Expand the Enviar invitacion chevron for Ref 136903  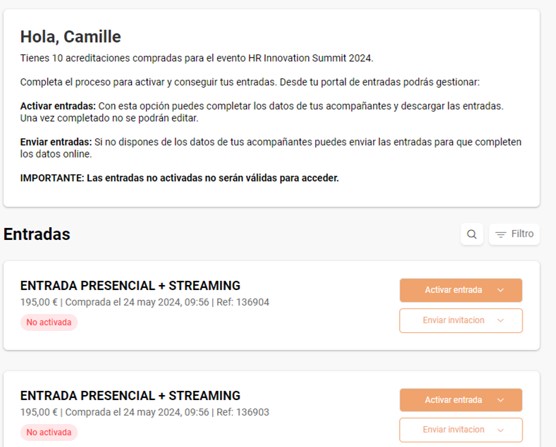(x=500, y=430)
